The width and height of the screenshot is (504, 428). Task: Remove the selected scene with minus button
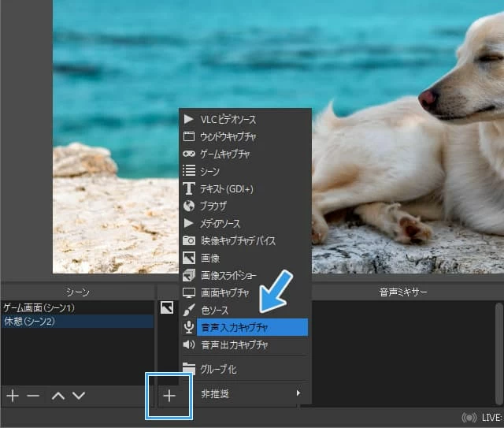click(33, 396)
